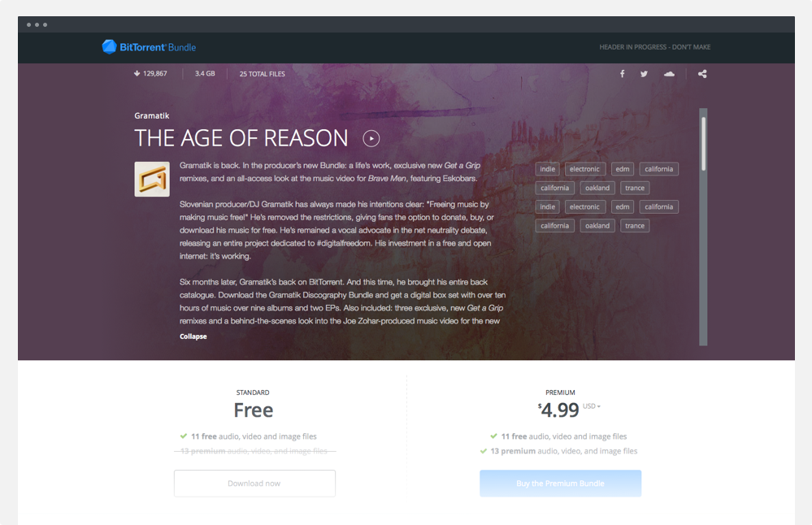Click HEADER IN PROGRESS text

point(654,47)
